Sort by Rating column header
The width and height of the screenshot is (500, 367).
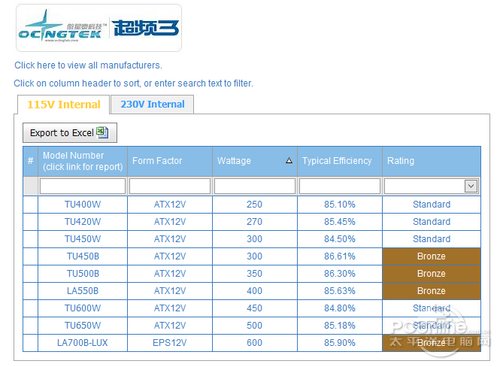click(x=401, y=161)
